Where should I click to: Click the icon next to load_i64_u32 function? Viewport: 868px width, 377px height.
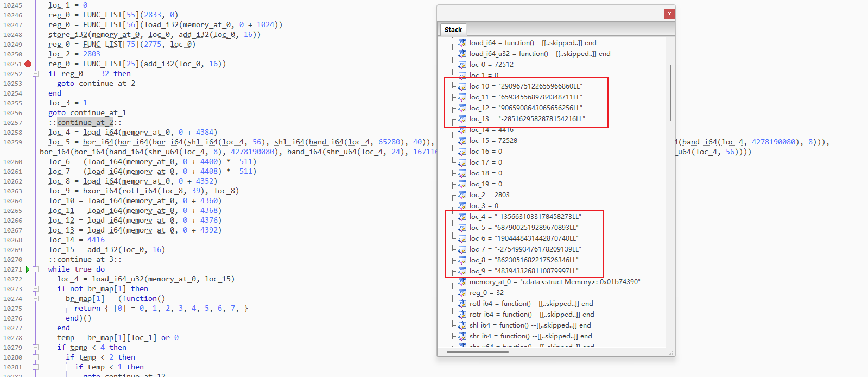click(x=462, y=54)
